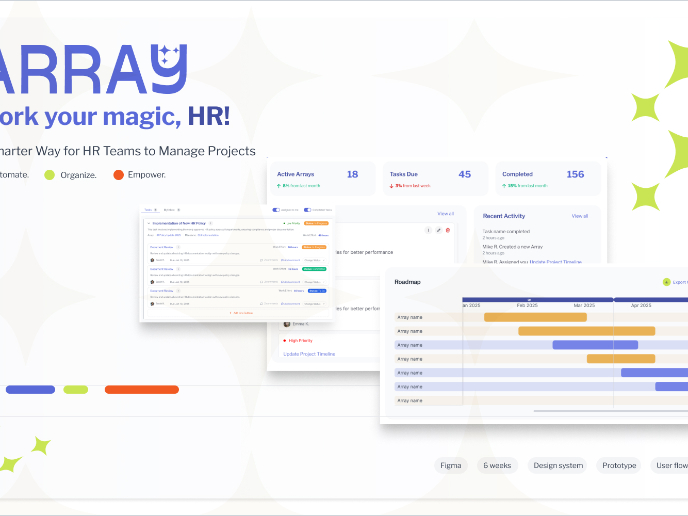Click orange roadmap bar starting in January
The height and width of the screenshot is (516, 688).
(x=535, y=317)
